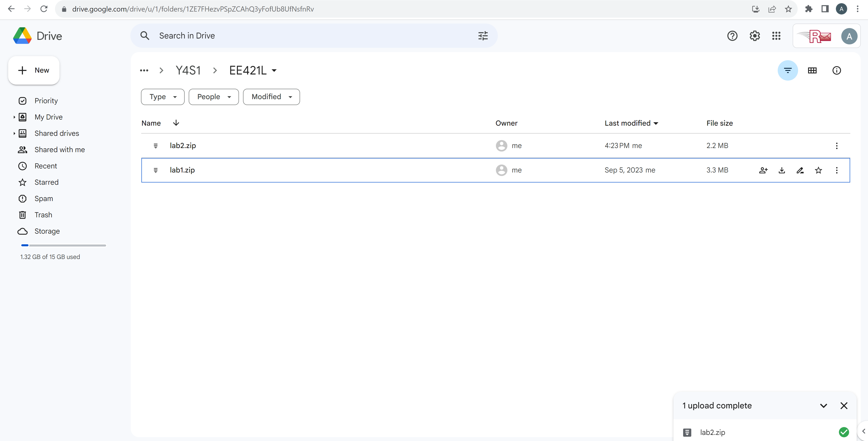The image size is (868, 441).
Task: Open the Trash section
Action: click(x=43, y=215)
